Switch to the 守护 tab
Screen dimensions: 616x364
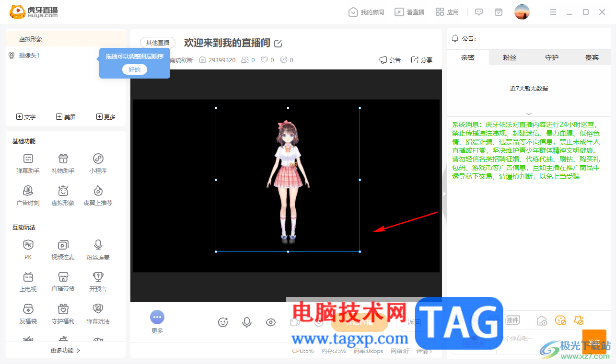click(x=552, y=57)
